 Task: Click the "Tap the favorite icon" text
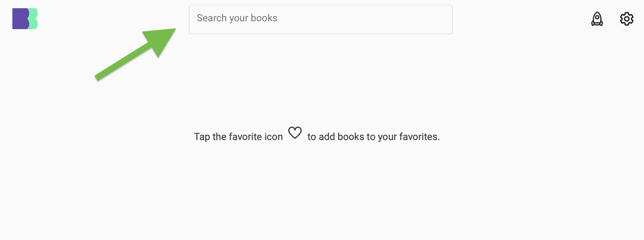coord(238,137)
